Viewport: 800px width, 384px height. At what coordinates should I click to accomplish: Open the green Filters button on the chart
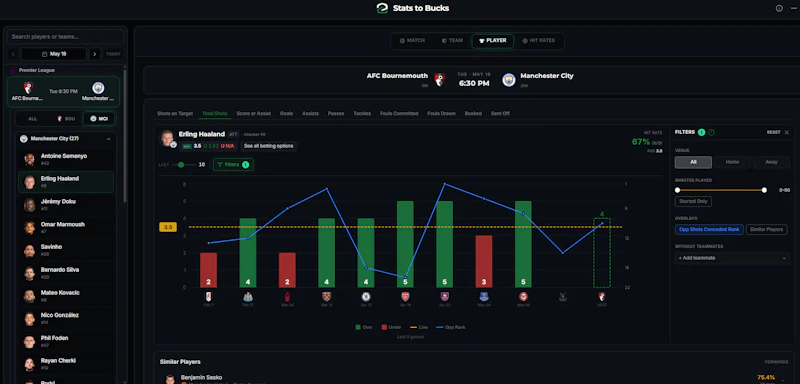233,165
